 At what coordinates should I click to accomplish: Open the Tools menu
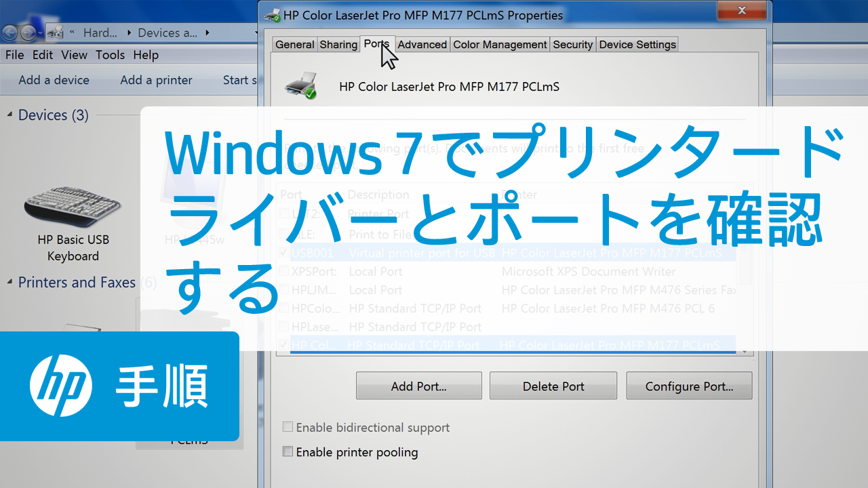coord(110,55)
